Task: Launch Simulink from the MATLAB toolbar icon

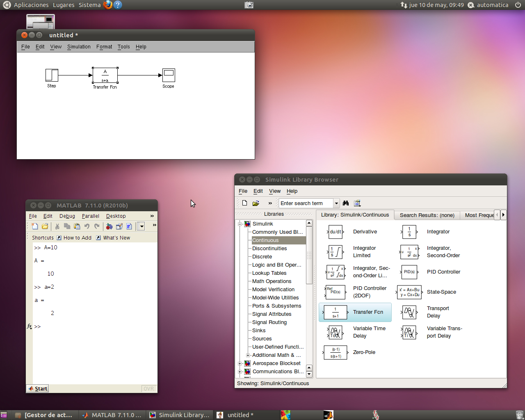Action: pos(109,226)
